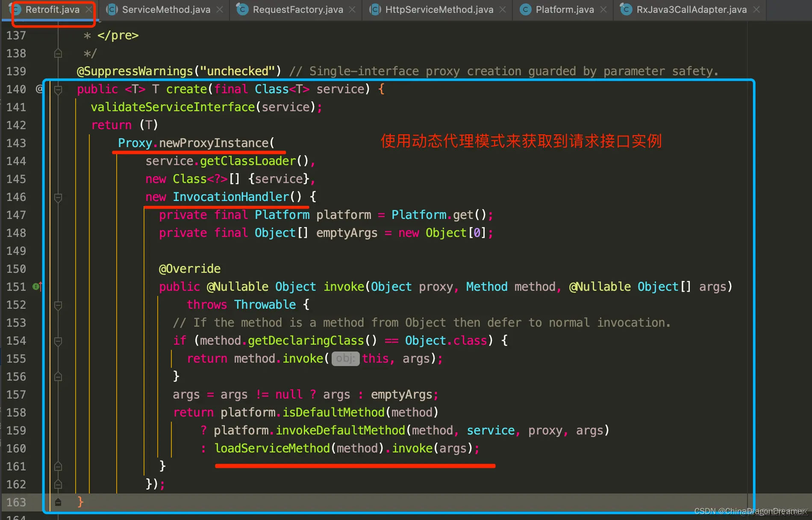Click the HttpServiceMethod.java class file icon
Viewport: 812px width, 520px height.
[x=375, y=9]
